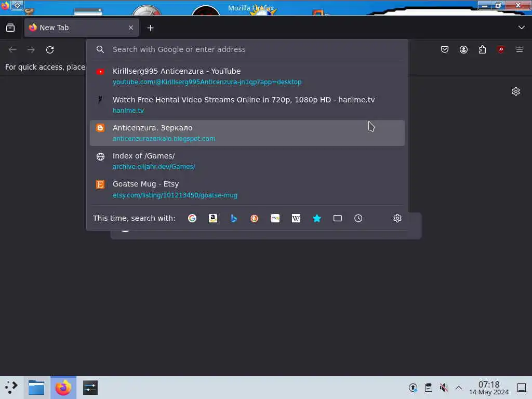Search this time with Amazon

tap(212, 218)
